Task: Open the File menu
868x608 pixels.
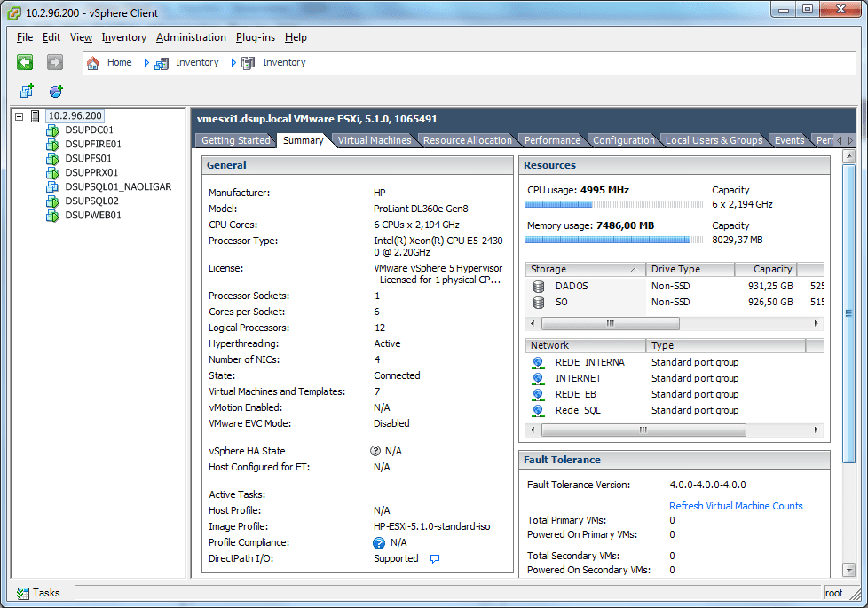Action: tap(25, 37)
